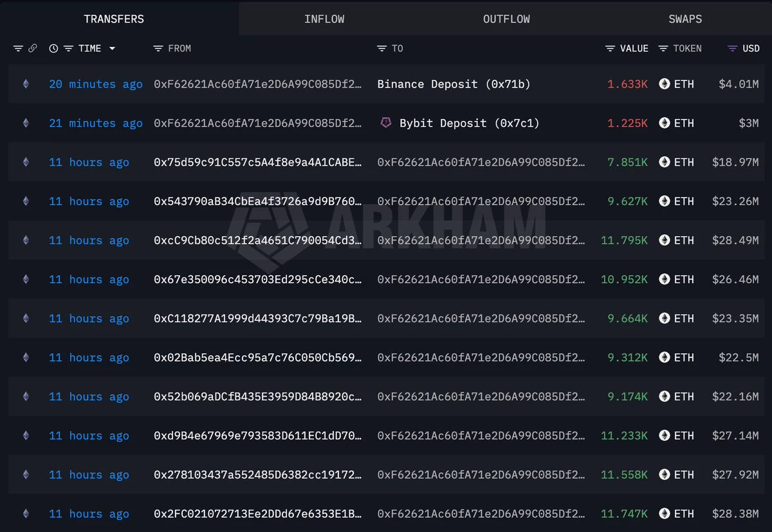Open the '20 minutes ago' transaction link
The height and width of the screenshot is (532, 772).
pos(96,84)
